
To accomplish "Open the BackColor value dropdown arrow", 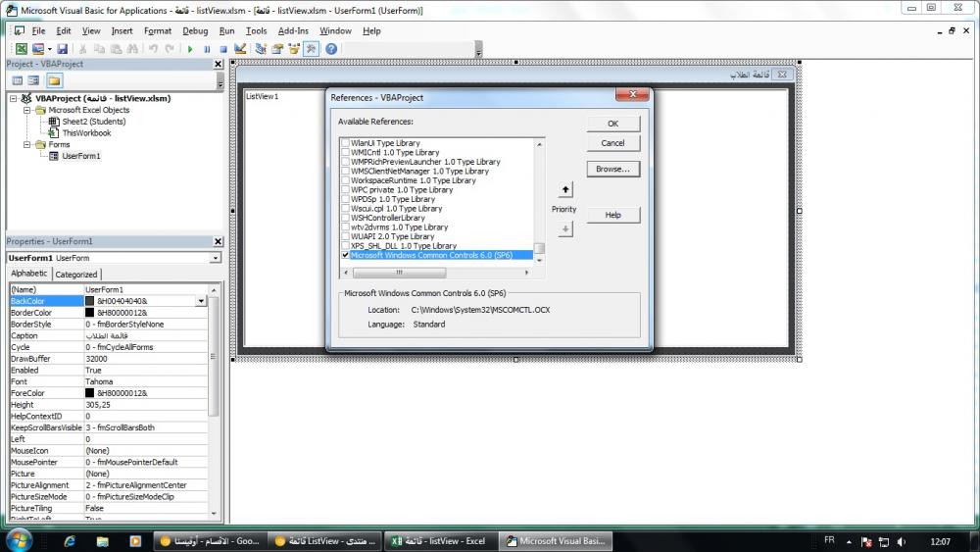I will click(x=201, y=301).
